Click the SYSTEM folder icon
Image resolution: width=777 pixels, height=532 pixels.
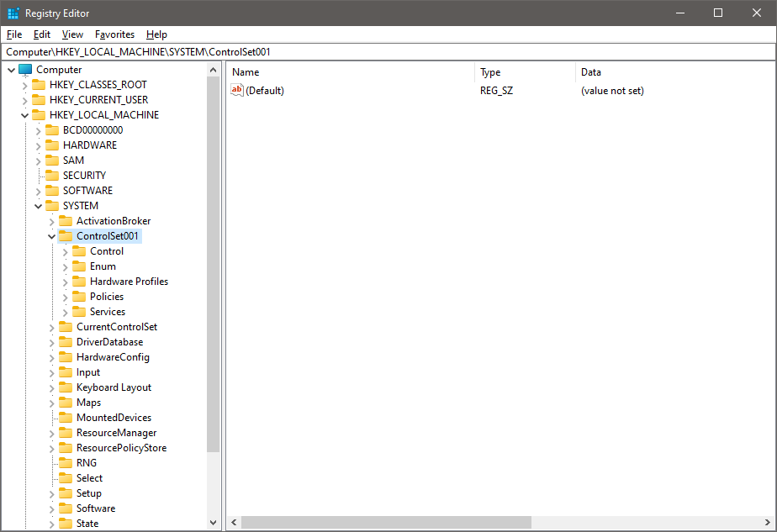coord(52,206)
